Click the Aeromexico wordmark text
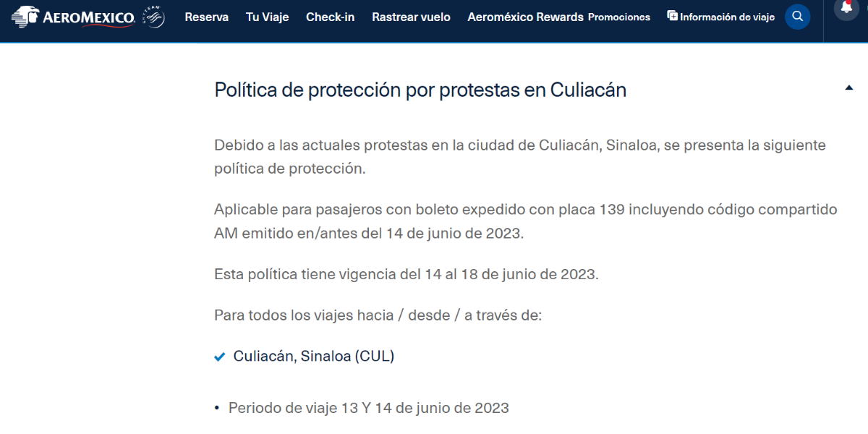 click(x=89, y=17)
